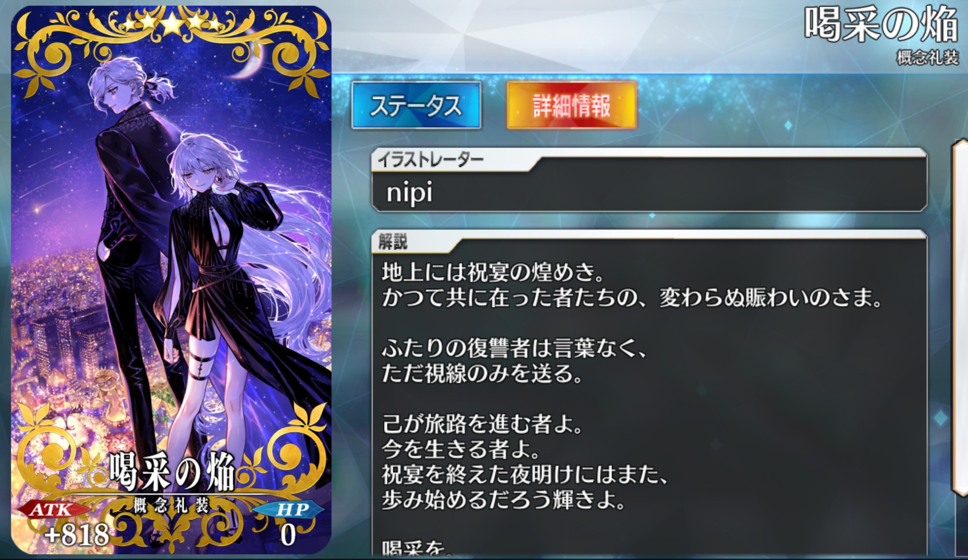Click the red ATK badge
968x560 pixels.
point(53,510)
